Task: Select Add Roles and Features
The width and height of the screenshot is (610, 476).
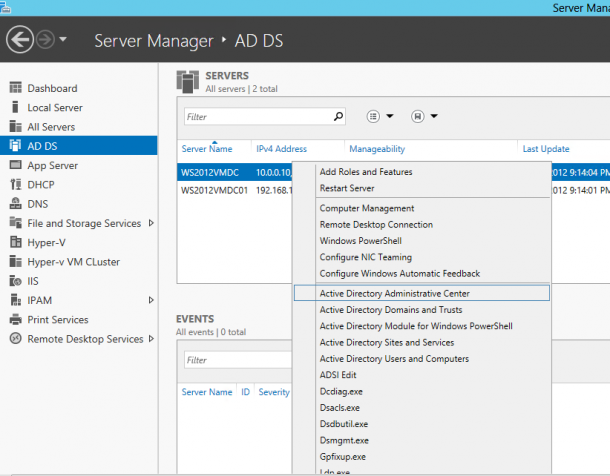Action: pos(422,172)
